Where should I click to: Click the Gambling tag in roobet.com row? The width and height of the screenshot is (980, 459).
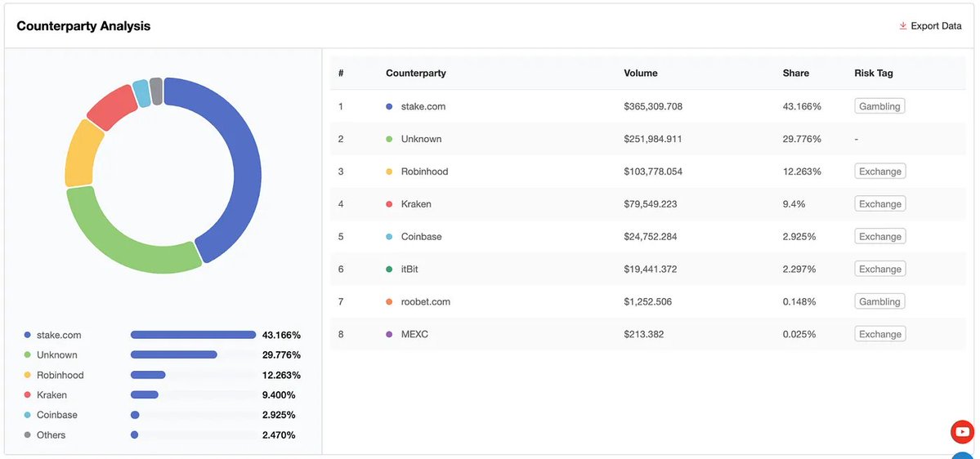pos(879,301)
